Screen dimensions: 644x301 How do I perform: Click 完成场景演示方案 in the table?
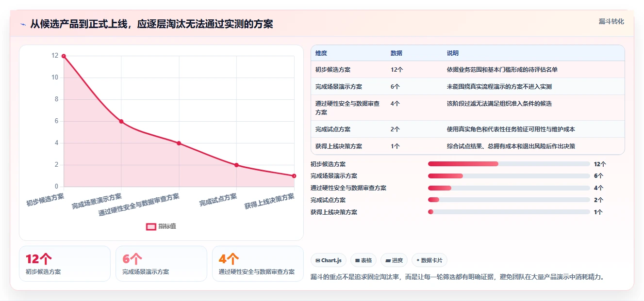[x=339, y=87]
